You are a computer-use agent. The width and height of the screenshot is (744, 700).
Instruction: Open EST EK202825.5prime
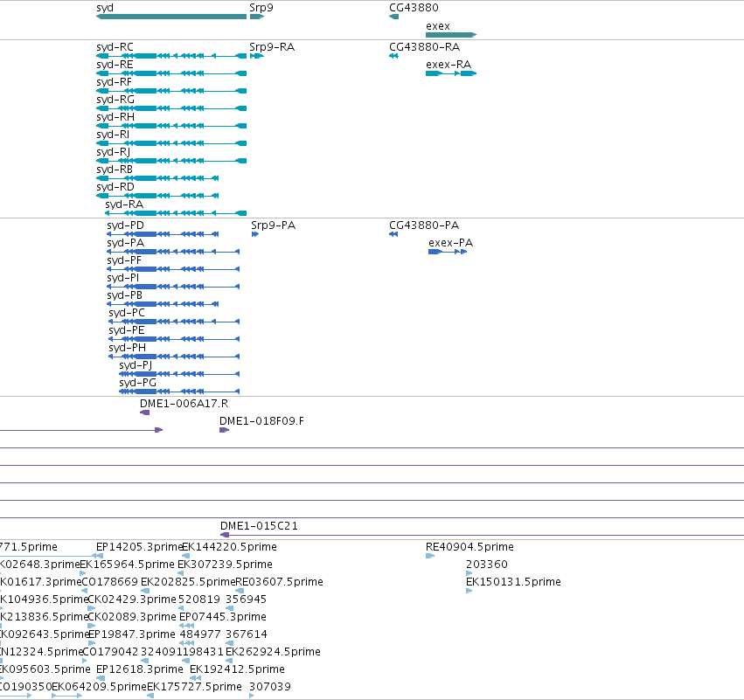[x=145, y=591]
